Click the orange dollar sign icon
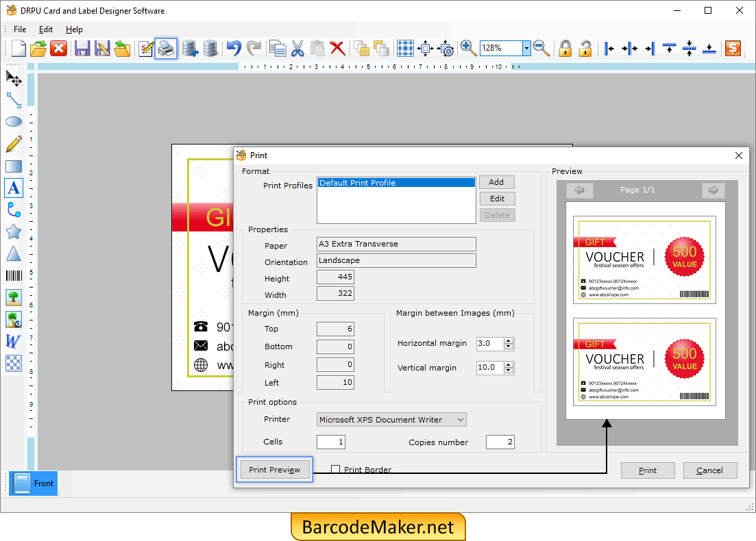Viewport: 756px width, 541px height. [x=733, y=48]
